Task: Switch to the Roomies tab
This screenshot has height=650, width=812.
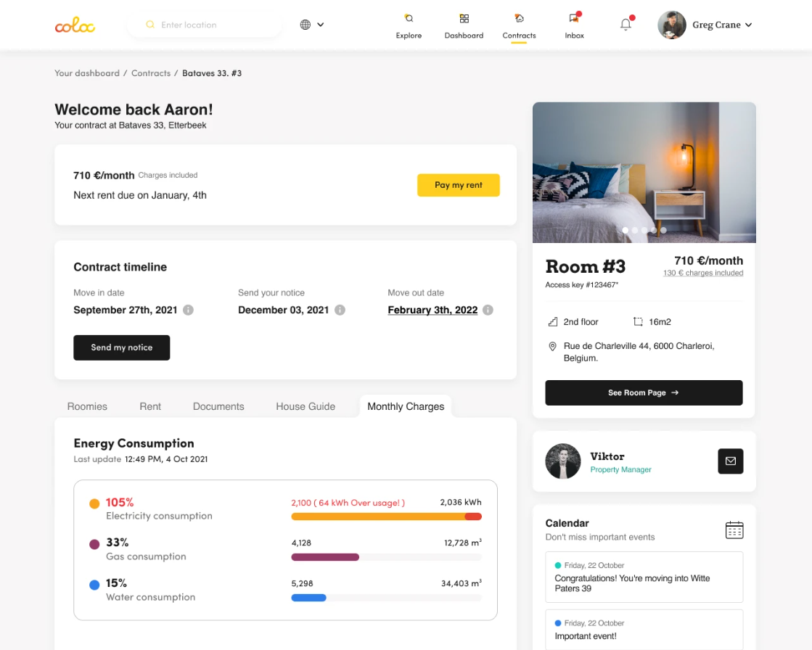Action: (87, 406)
